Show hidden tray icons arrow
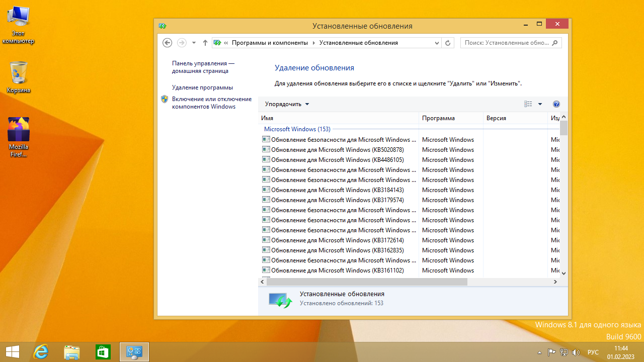This screenshot has height=362, width=644. point(540,352)
